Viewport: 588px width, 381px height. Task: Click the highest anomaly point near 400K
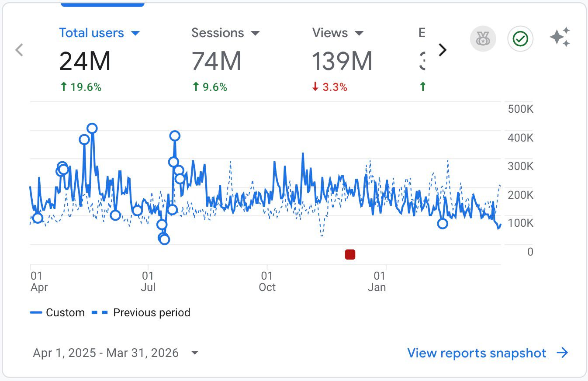[x=92, y=128]
